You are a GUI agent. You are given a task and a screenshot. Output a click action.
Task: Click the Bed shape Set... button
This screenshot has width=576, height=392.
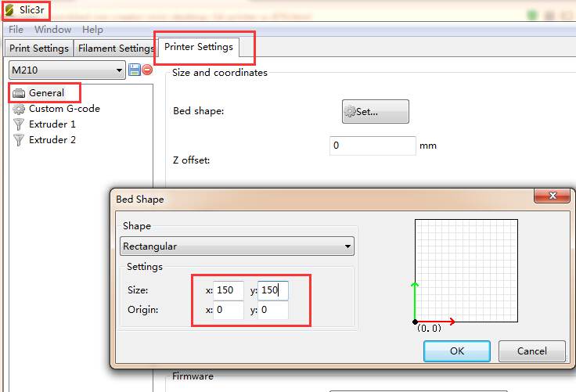click(x=376, y=111)
